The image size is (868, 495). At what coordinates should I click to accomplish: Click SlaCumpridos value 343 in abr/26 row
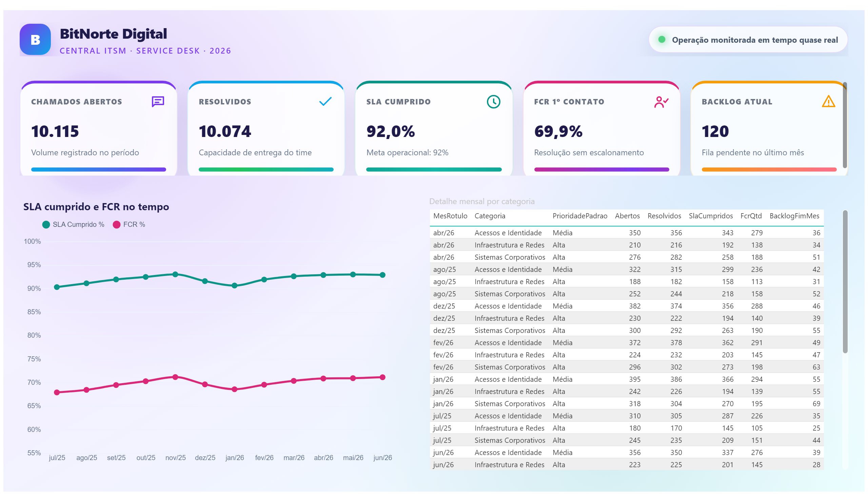point(727,233)
